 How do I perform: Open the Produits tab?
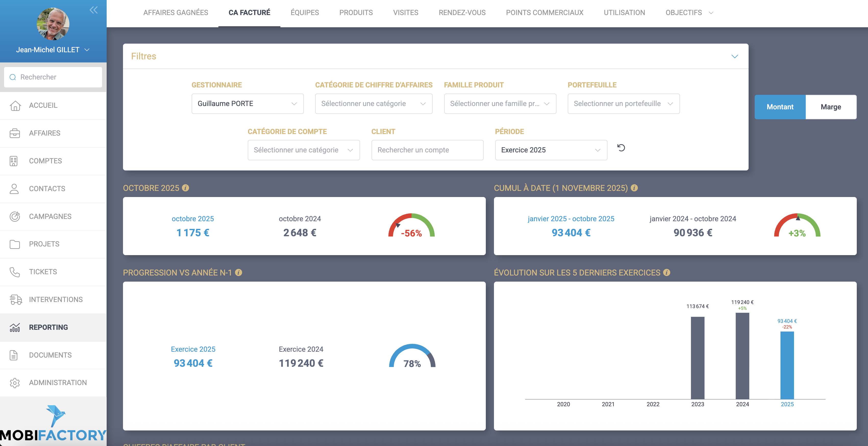click(356, 12)
